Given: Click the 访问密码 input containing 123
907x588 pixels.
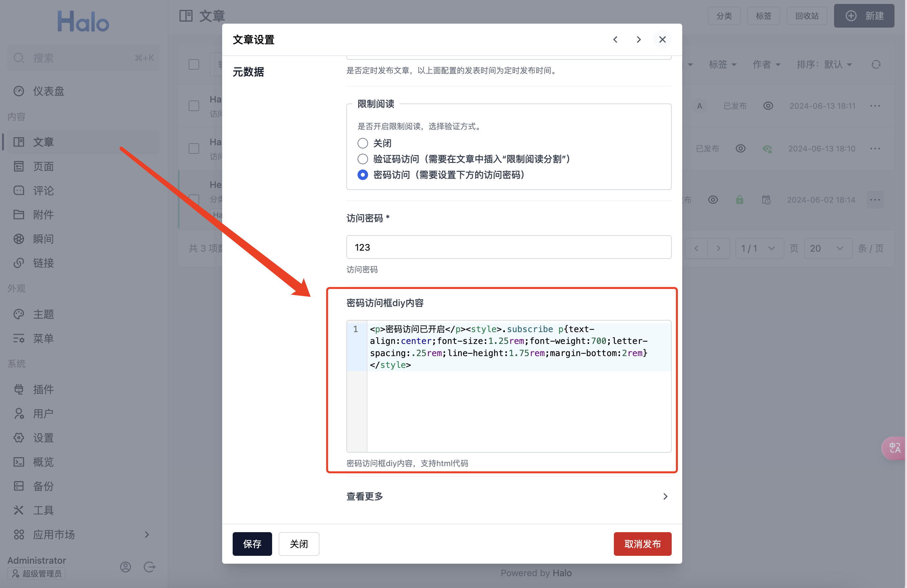Looking at the screenshot, I should point(509,247).
